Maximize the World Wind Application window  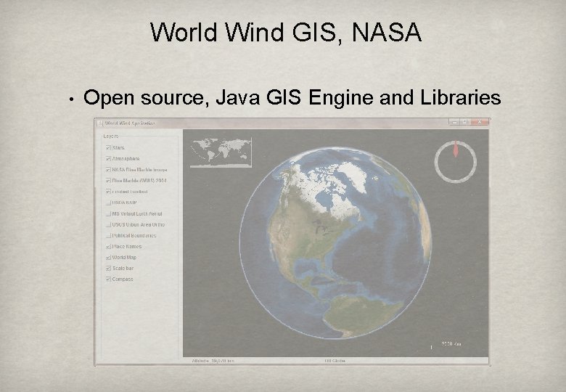tap(466, 123)
